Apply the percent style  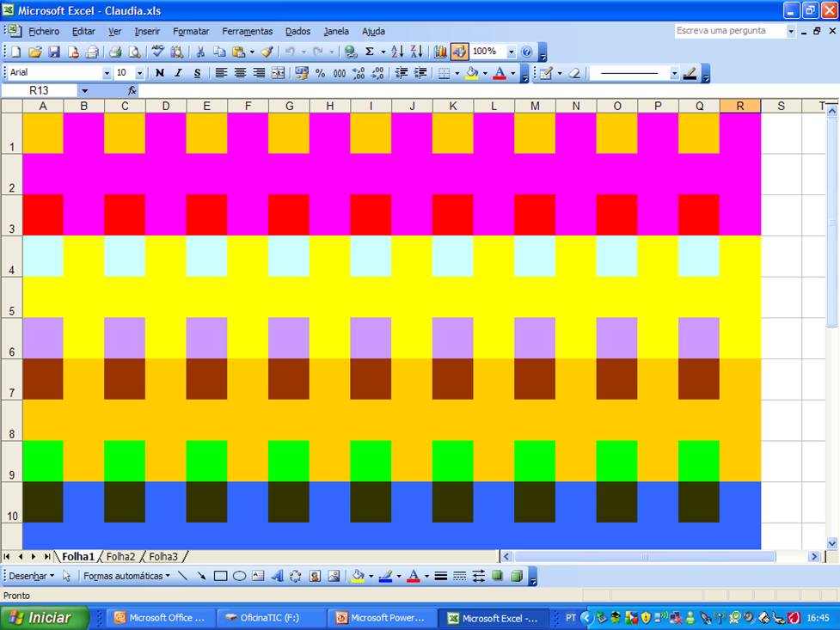click(320, 73)
